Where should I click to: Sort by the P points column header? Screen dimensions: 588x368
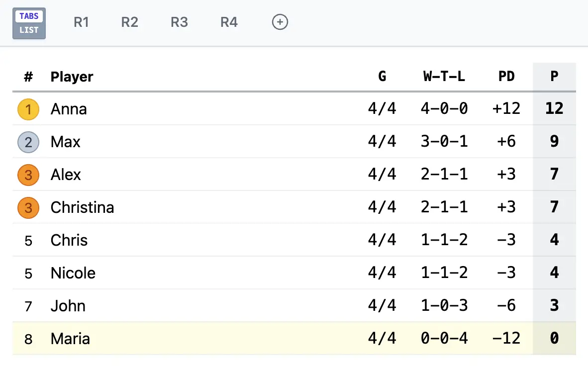pos(554,77)
